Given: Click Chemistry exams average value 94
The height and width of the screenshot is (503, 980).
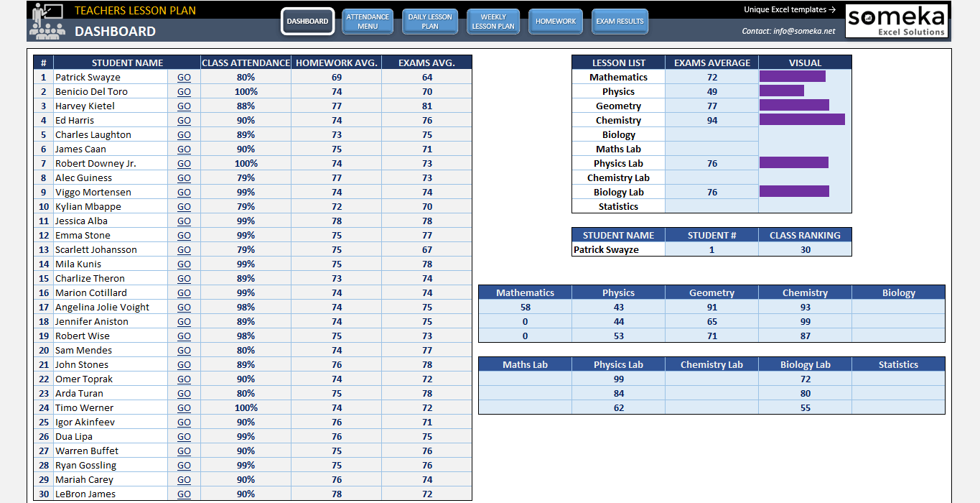Looking at the screenshot, I should (711, 120).
